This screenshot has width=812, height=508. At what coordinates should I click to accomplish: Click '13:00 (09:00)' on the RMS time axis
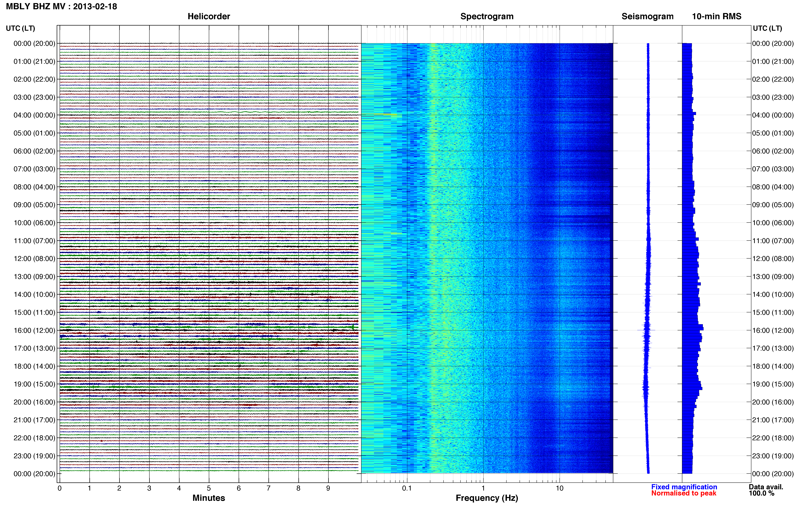click(x=773, y=277)
